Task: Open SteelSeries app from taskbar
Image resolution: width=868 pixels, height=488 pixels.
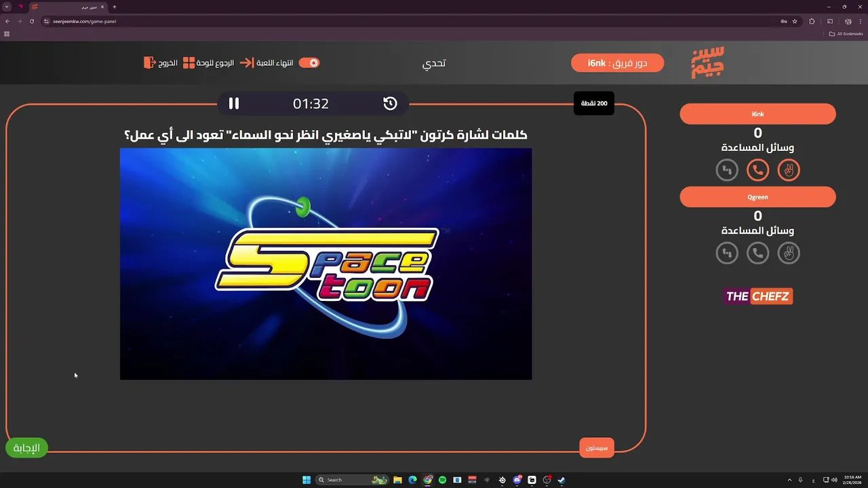Action: pos(502,480)
